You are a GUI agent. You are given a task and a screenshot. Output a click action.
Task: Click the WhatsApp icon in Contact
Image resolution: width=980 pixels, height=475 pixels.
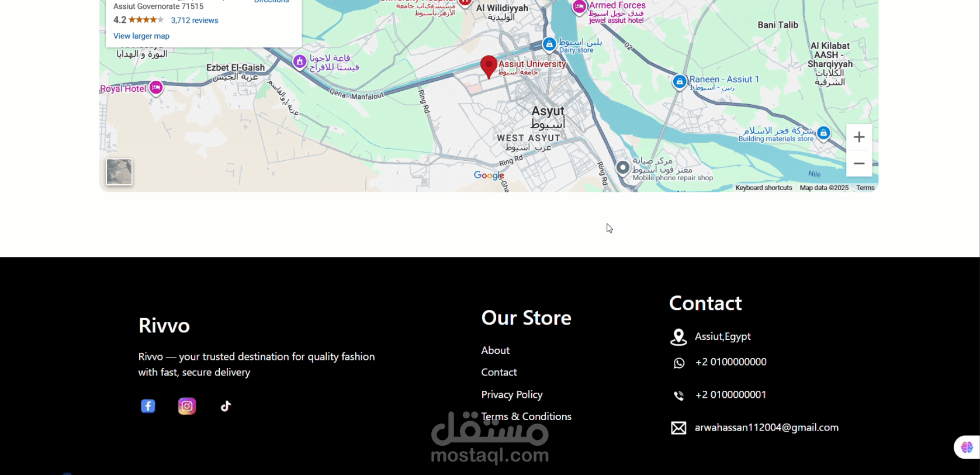coord(678,363)
